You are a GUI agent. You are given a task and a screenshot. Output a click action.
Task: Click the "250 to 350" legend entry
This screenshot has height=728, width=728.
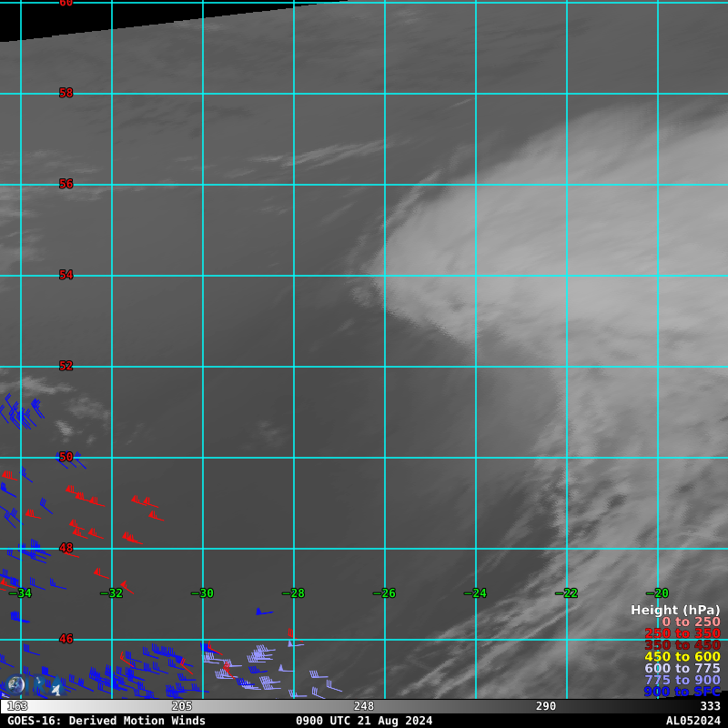tap(682, 633)
